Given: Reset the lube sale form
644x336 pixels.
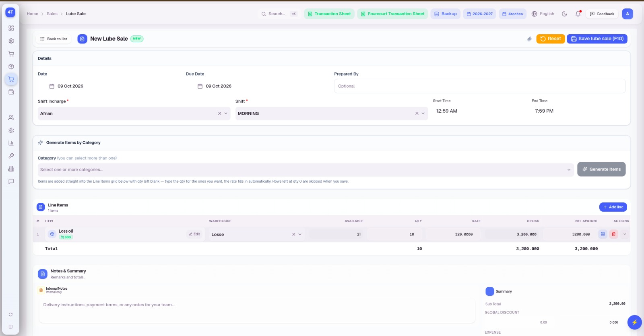Looking at the screenshot, I should [551, 39].
